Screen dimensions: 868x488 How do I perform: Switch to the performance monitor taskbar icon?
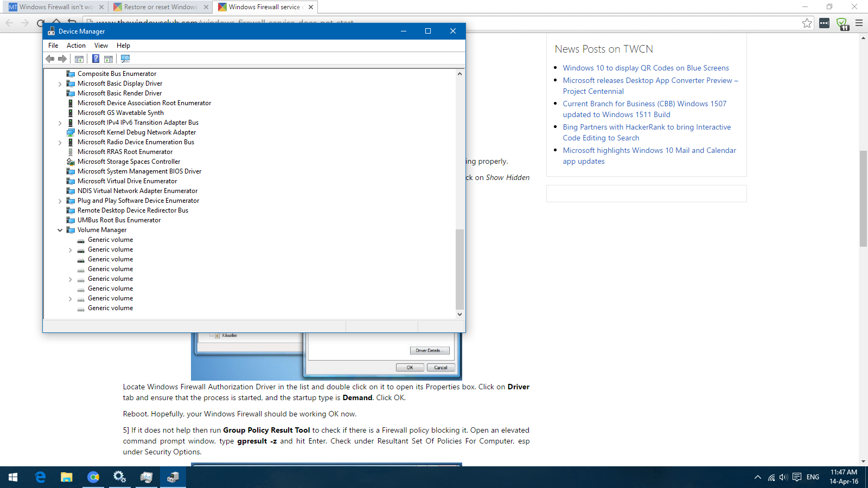[146, 477]
